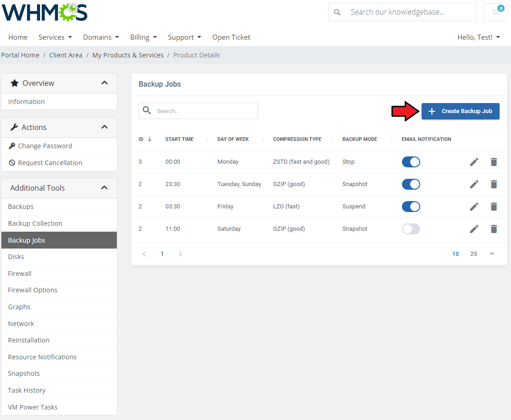Click the knowledgebase search magnifier icon

(x=337, y=12)
